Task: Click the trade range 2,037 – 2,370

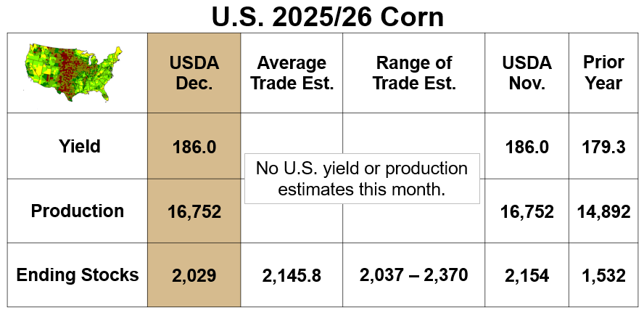Action: [414, 275]
